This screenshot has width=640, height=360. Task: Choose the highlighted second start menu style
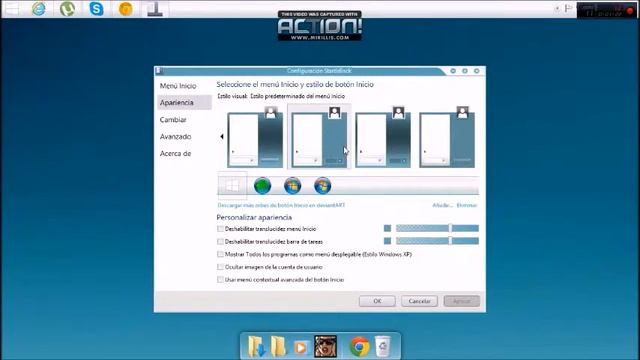tap(319, 137)
